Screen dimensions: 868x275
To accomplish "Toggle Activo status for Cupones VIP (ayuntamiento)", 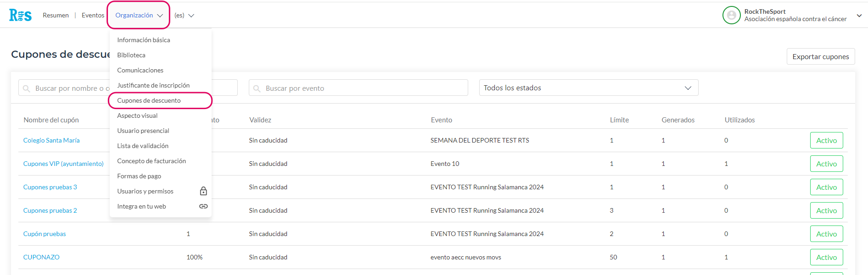I will [826, 164].
